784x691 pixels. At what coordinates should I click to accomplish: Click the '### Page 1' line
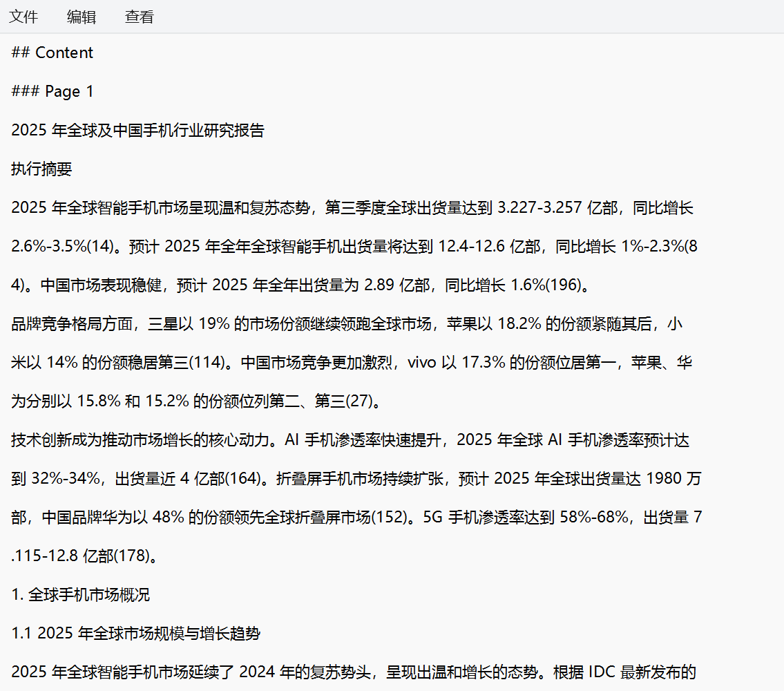pos(52,92)
